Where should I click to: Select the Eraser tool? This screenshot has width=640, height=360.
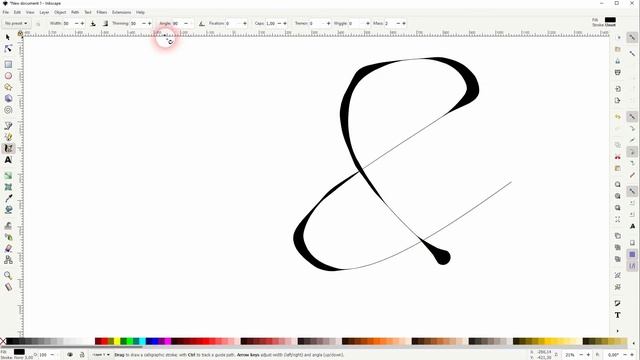(x=8, y=248)
